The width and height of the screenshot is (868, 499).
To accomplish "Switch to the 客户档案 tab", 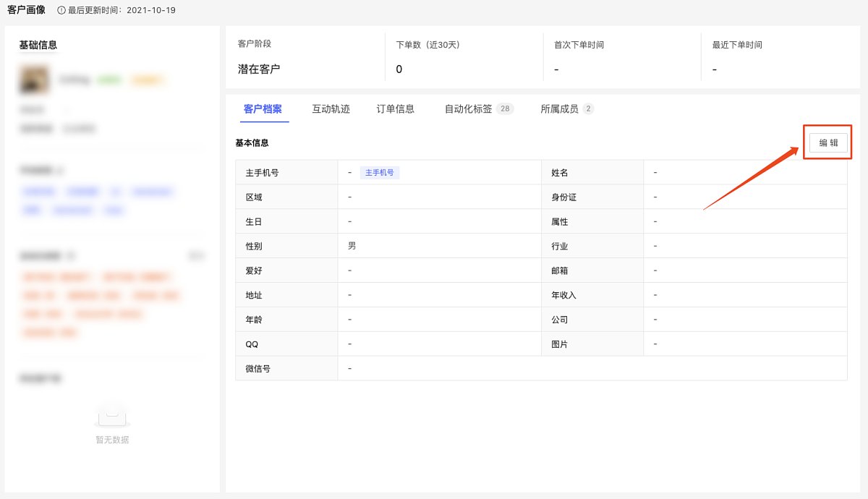I will coord(263,109).
